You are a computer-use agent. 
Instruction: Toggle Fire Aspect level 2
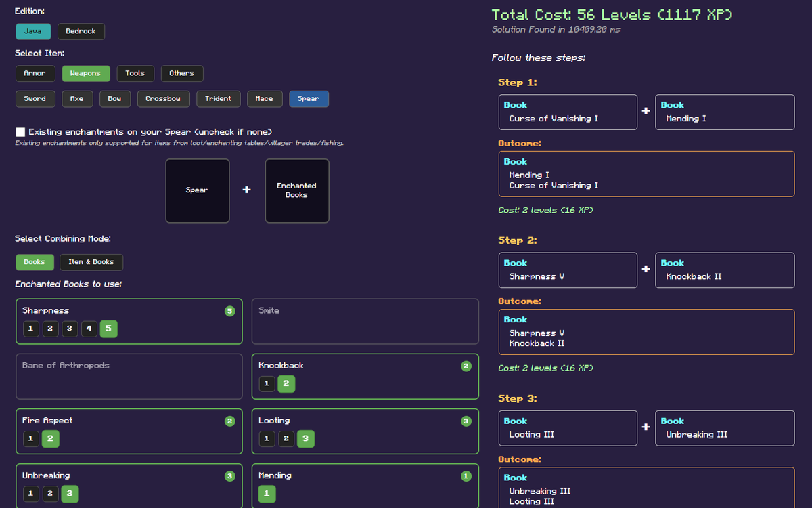click(50, 439)
